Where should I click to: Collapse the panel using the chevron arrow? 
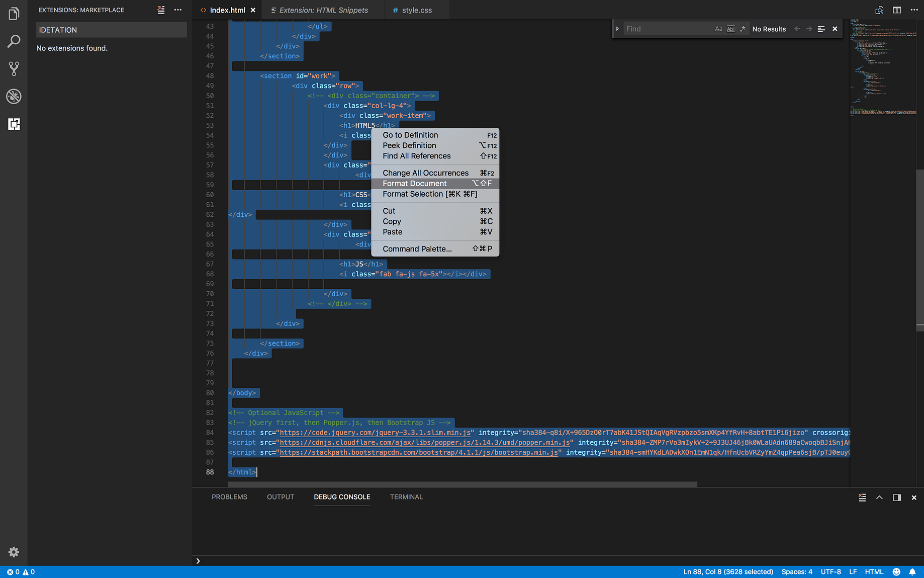pos(879,497)
